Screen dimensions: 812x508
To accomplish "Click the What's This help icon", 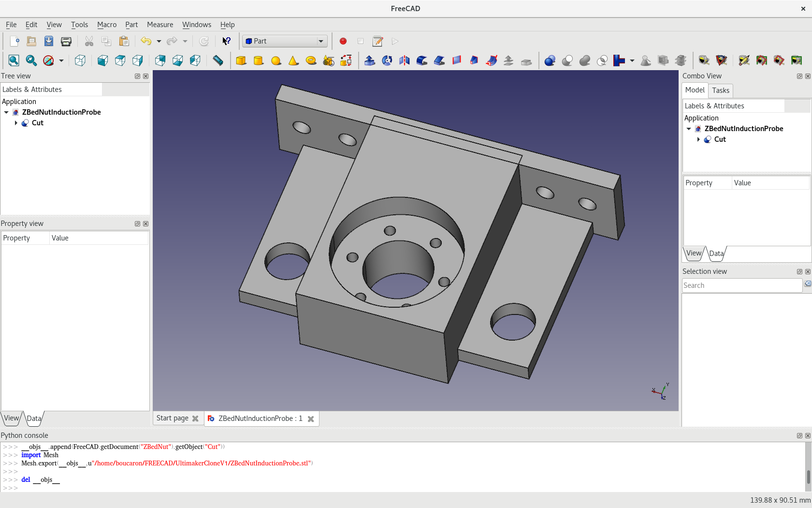I will 226,41.
